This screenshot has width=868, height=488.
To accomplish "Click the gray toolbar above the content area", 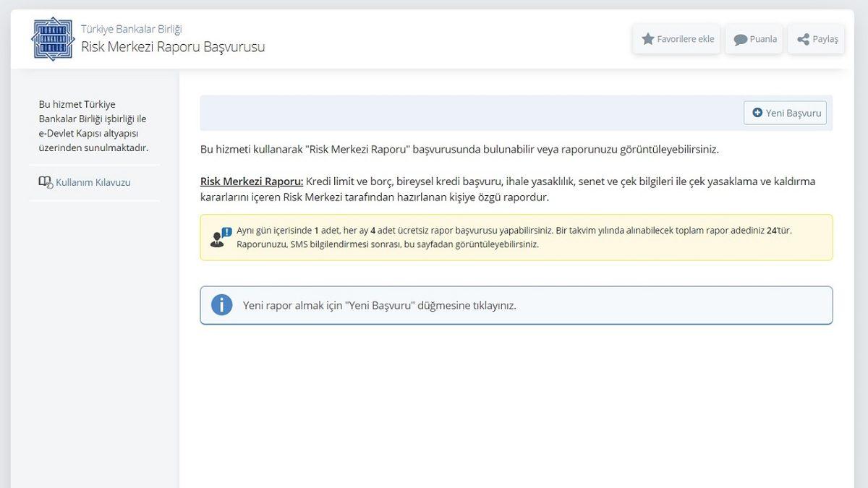I will pos(470,113).
